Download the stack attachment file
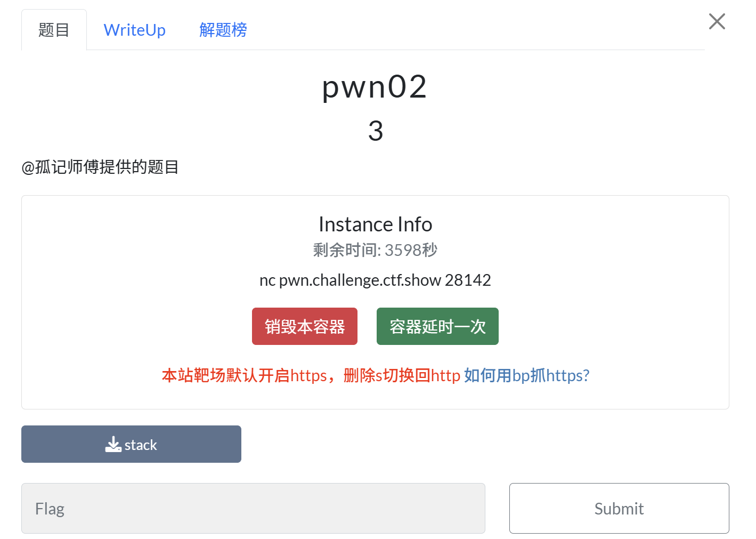This screenshot has width=756, height=539. pyautogui.click(x=141, y=445)
